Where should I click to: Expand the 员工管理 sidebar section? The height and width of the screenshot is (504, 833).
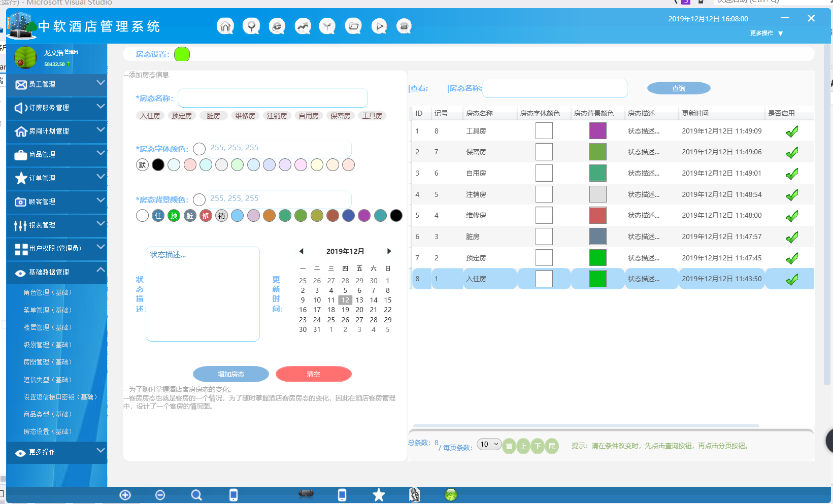click(56, 84)
